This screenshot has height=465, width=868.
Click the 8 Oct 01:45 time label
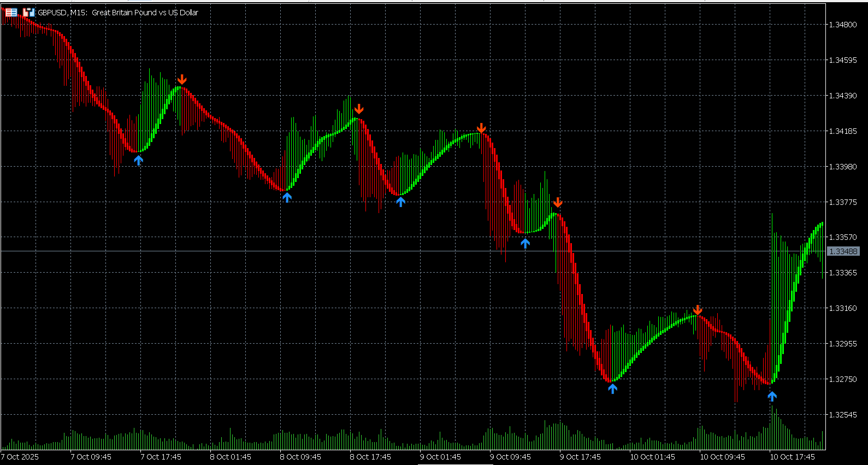pos(231,457)
